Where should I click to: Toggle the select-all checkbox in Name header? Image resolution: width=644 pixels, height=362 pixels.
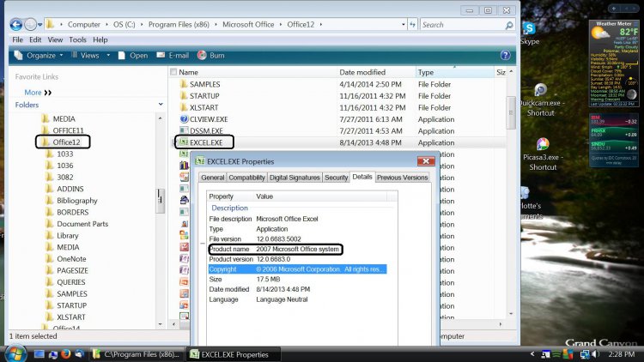pos(173,72)
